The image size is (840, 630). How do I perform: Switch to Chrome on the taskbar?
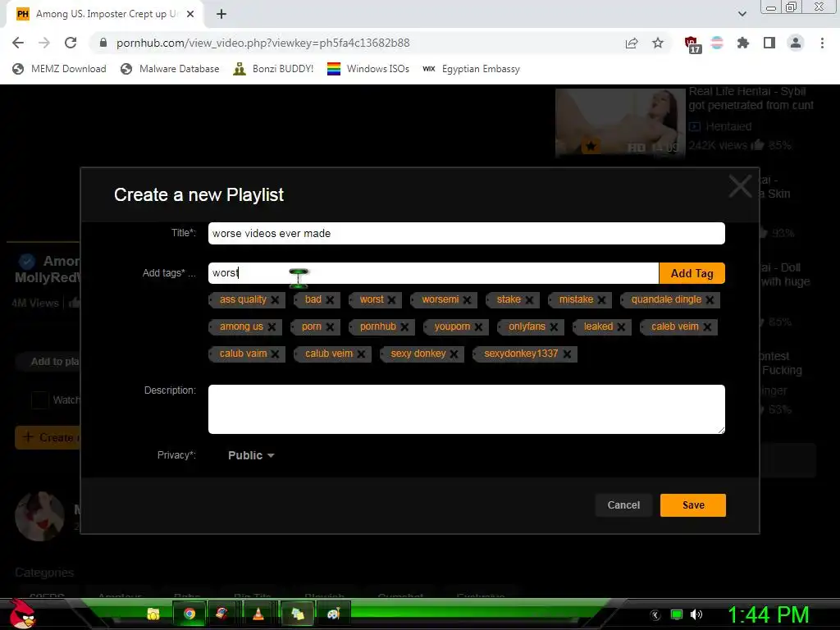tap(189, 614)
